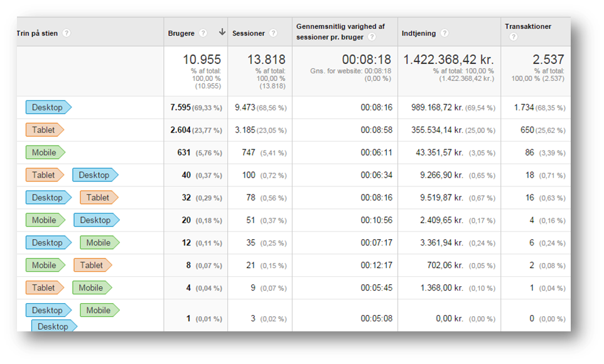Click Trin på stien column header
Viewport: 604px width, 364px height.
point(37,33)
